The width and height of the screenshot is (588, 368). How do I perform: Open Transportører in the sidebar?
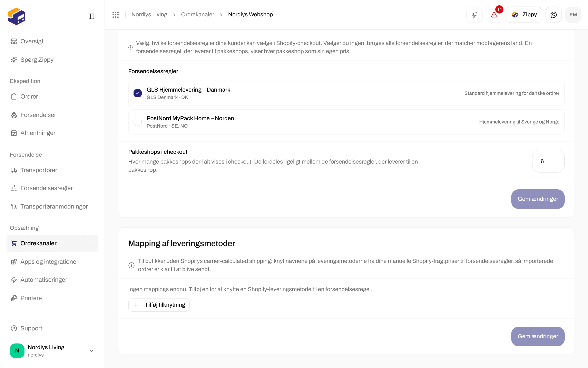pos(52,170)
